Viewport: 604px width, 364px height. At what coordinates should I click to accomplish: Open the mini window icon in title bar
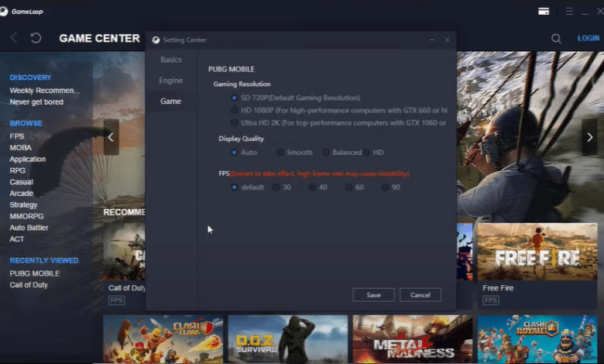544,11
